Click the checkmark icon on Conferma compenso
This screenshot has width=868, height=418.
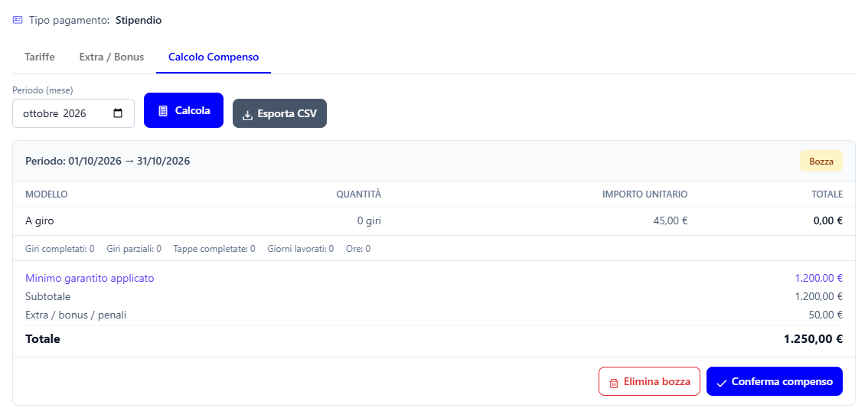721,383
